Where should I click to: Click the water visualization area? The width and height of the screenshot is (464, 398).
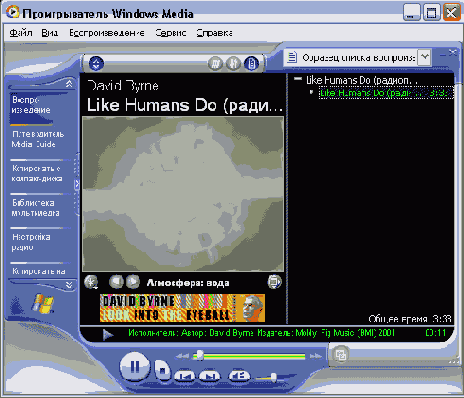tap(183, 194)
